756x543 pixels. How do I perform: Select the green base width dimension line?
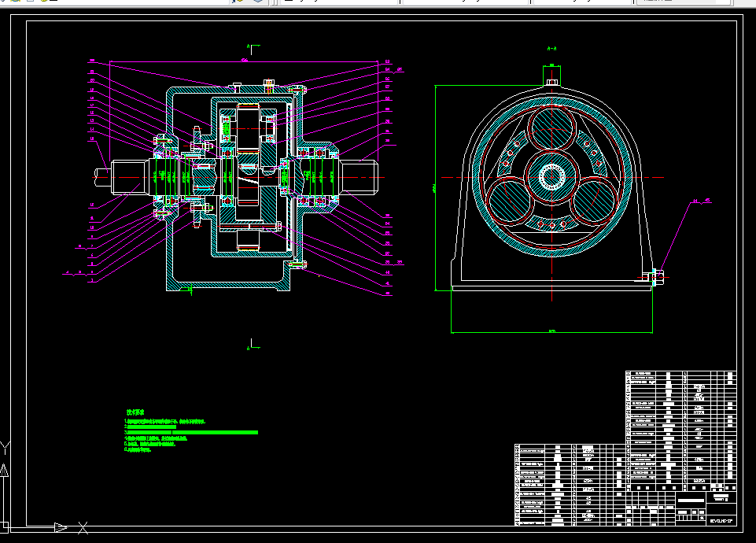point(551,332)
